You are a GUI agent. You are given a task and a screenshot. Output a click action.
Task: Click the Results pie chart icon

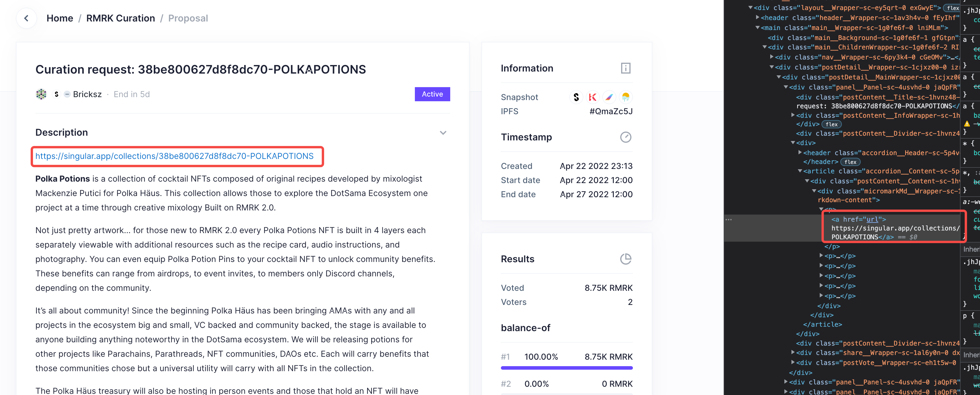(x=626, y=259)
